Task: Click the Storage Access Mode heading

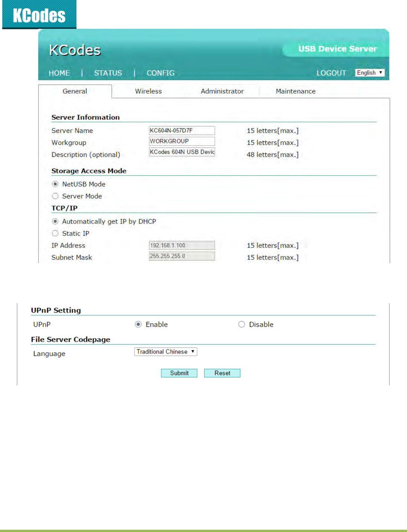Action: [x=89, y=171]
